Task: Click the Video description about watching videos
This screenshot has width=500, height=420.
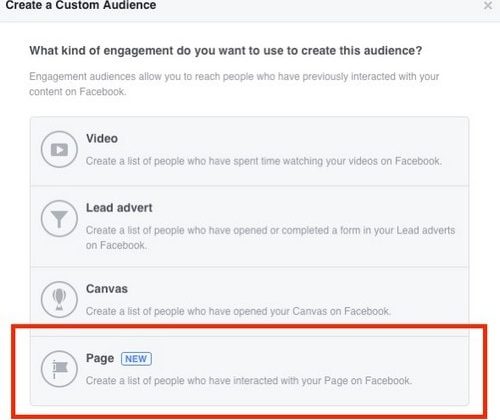Action: (264, 161)
